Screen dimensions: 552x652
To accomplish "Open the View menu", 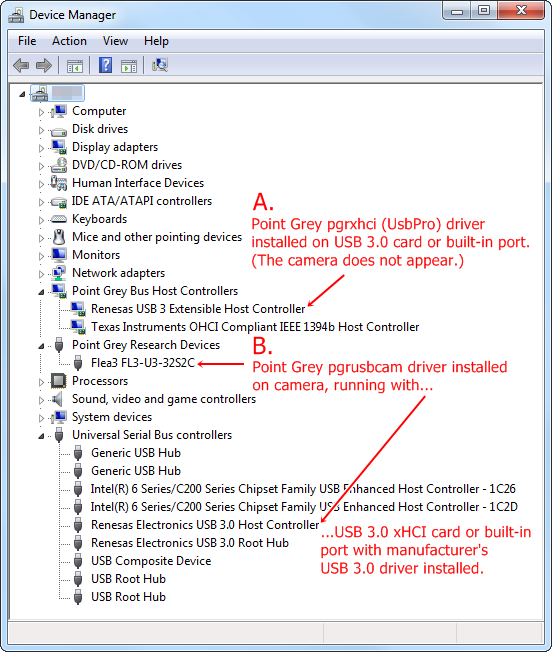I will pyautogui.click(x=115, y=41).
